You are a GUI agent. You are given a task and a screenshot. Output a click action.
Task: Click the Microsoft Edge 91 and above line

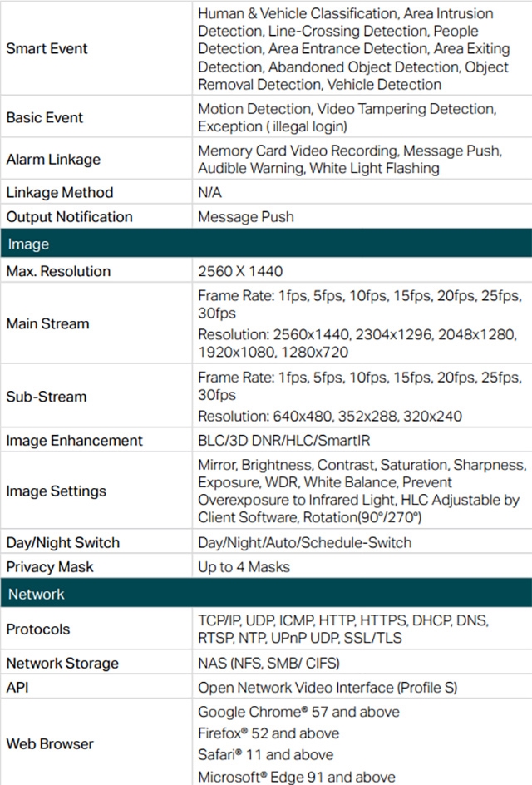tap(297, 777)
